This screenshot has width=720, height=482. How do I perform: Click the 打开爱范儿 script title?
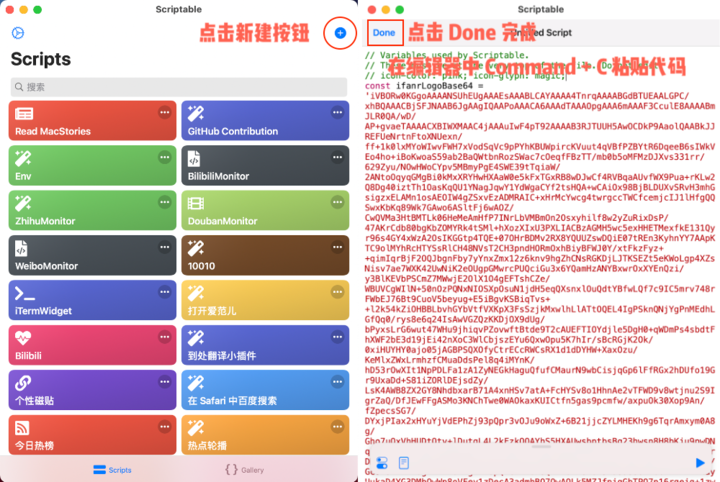[x=212, y=311]
